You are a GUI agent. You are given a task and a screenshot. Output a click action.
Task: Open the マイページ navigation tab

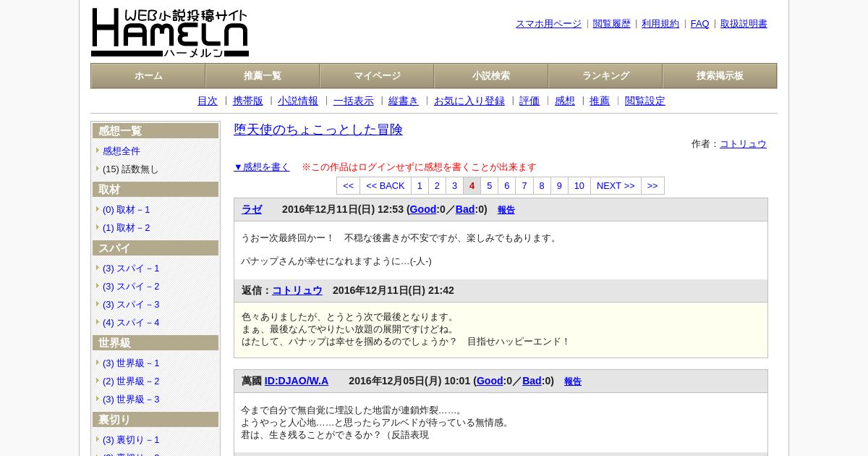(377, 76)
